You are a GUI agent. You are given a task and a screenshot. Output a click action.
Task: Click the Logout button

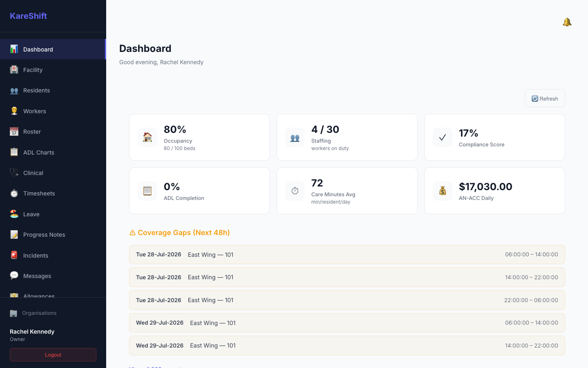pos(53,355)
